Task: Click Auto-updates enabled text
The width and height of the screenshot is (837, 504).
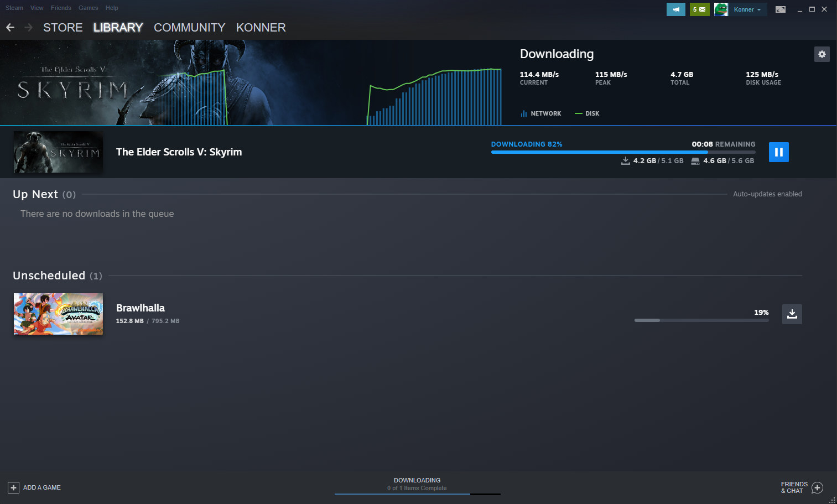Action: 767,194
